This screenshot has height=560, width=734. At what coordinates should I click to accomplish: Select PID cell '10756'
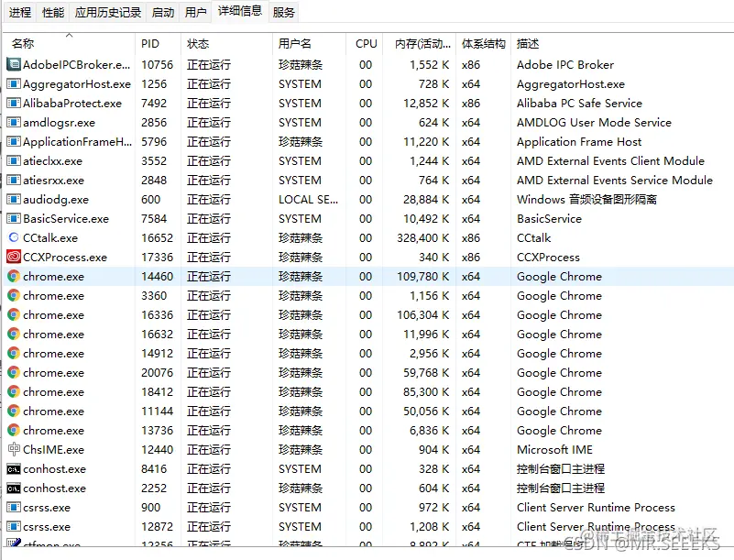[x=158, y=64]
